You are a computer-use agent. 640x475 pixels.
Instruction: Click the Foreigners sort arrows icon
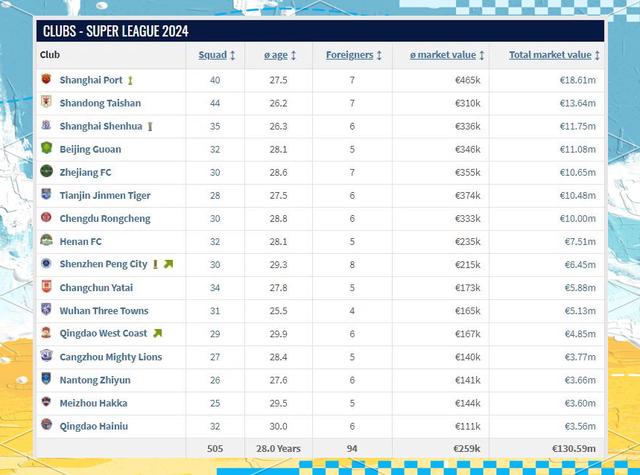(379, 55)
